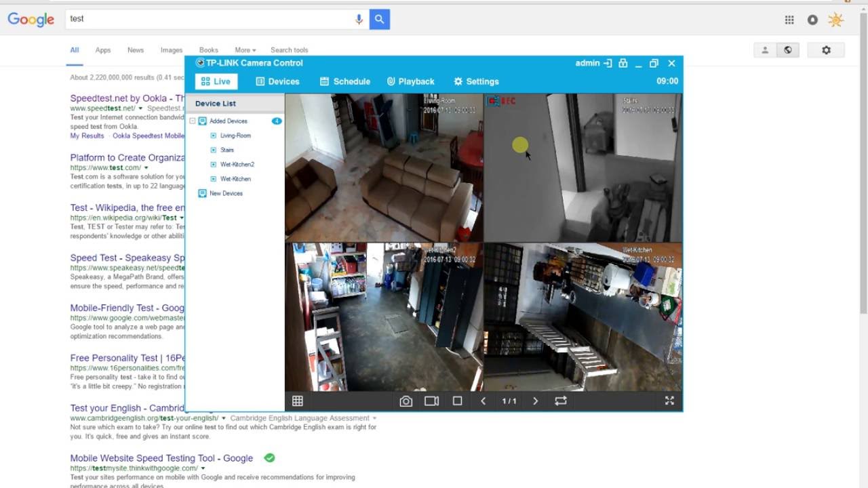The height and width of the screenshot is (488, 868).
Task: Open the Test your English Cambridge result
Action: 127,408
